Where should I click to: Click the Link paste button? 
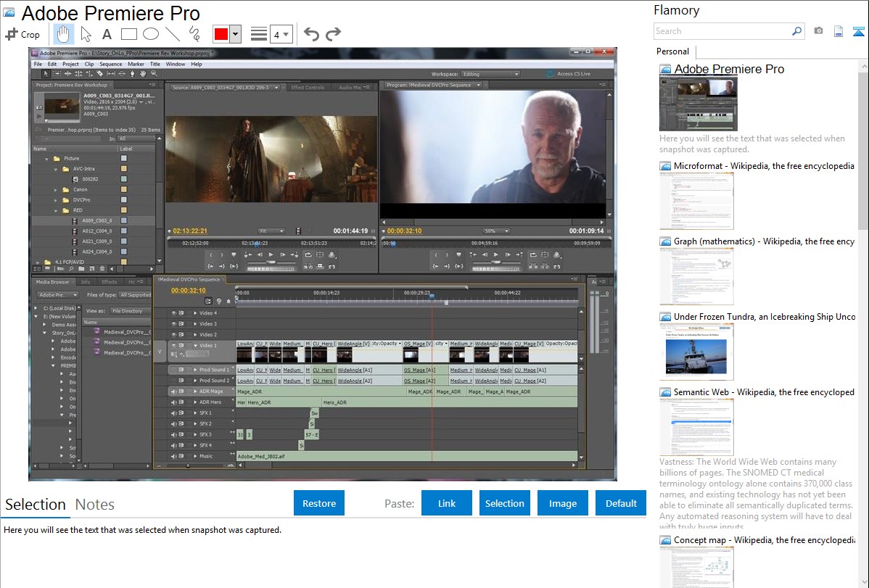[x=447, y=503]
